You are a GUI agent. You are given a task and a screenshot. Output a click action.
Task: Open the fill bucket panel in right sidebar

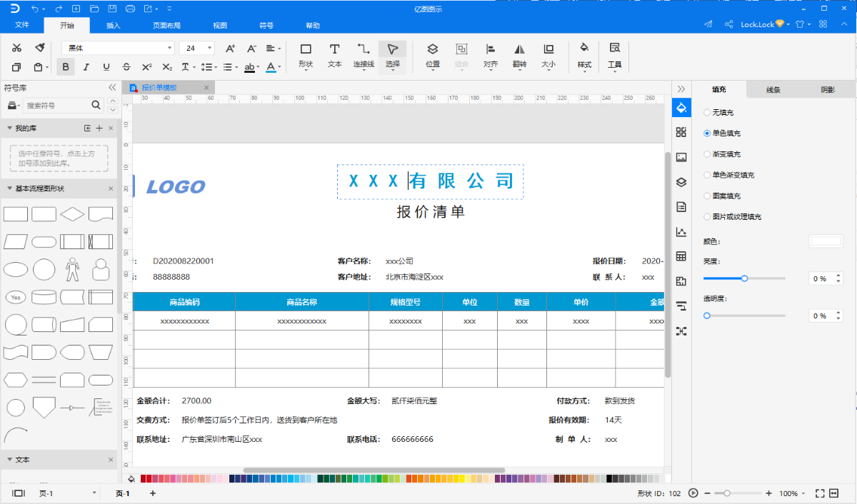[681, 108]
